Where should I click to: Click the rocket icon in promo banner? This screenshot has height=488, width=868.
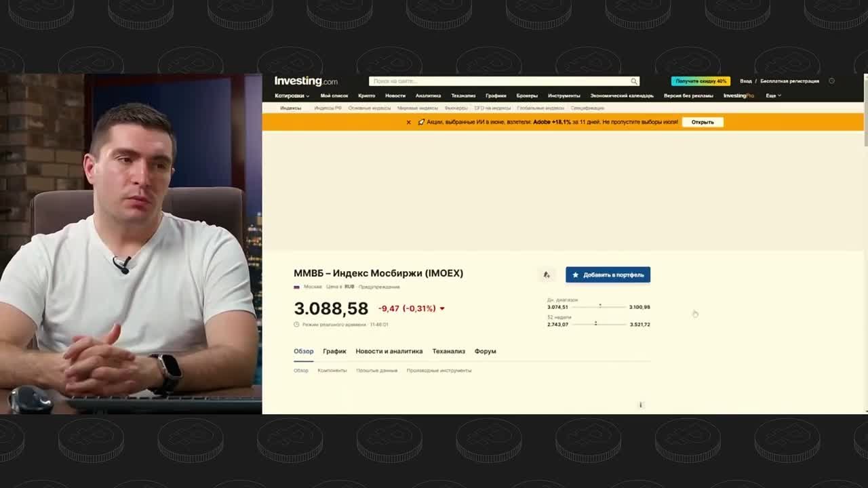421,122
